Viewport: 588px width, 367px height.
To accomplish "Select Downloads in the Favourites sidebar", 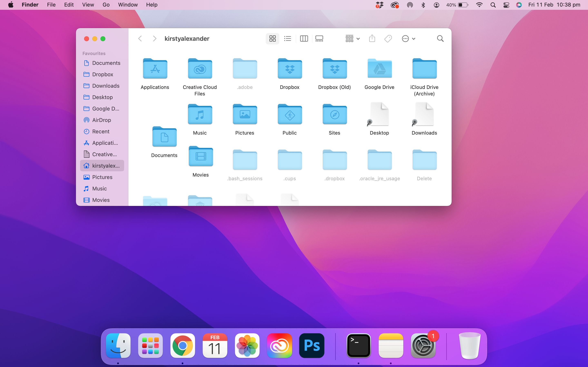I will [105, 86].
